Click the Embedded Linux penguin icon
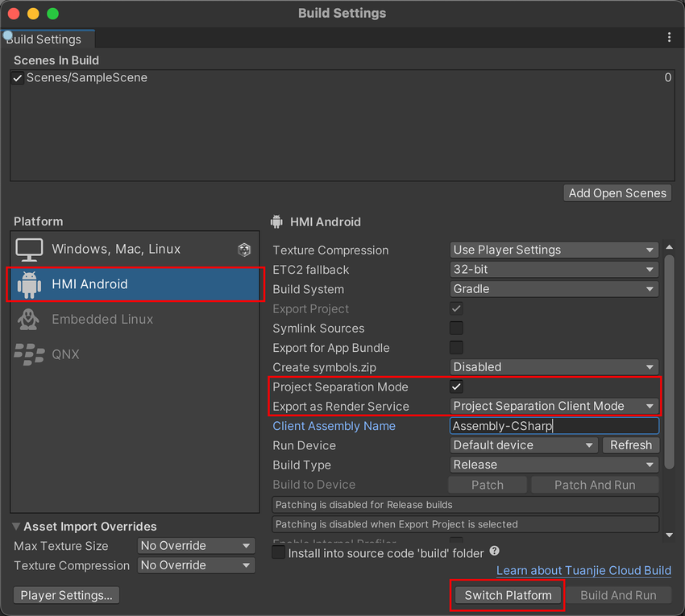Screen dimensions: 685x616 pos(30,320)
